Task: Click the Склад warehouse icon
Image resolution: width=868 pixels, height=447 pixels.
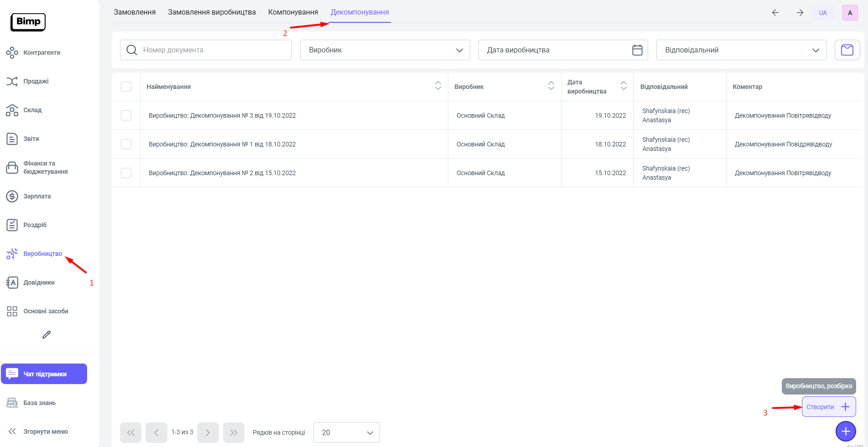Action: coord(12,110)
